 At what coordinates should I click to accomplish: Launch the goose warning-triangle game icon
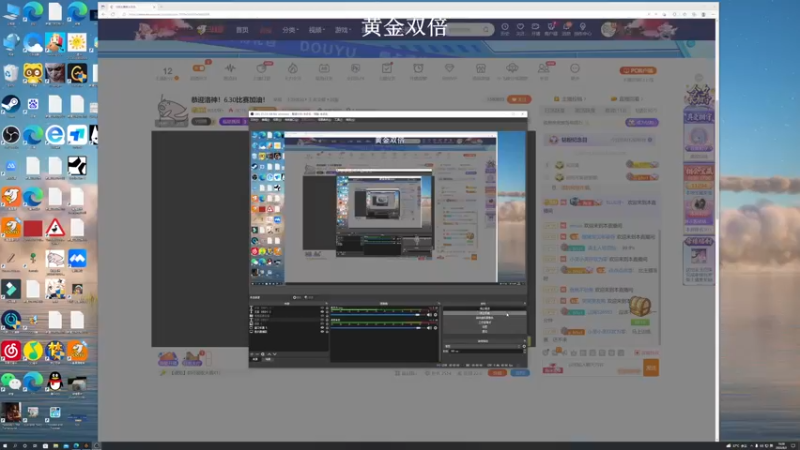coord(55,228)
